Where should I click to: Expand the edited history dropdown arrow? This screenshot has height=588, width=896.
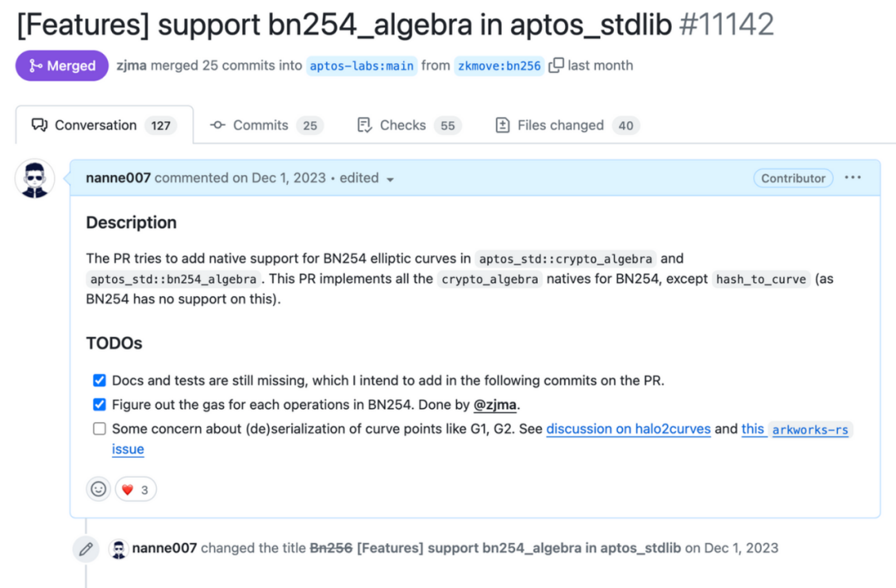tap(390, 179)
